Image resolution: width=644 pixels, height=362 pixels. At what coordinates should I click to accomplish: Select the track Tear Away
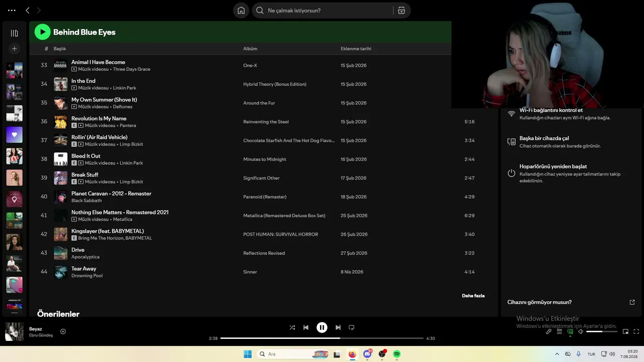click(84, 268)
